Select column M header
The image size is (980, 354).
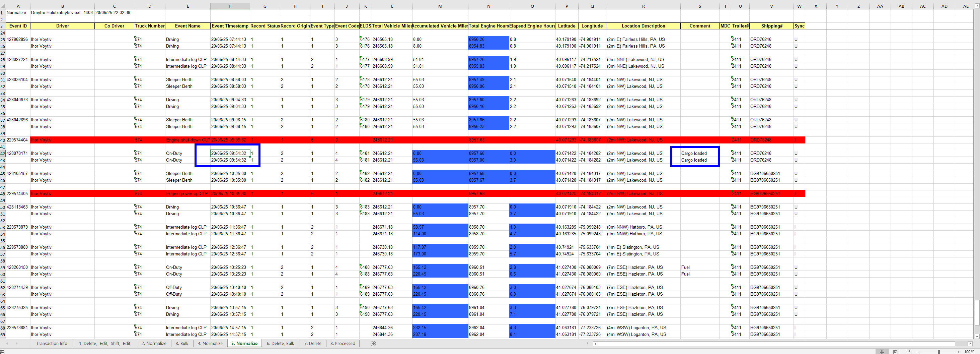(440, 6)
